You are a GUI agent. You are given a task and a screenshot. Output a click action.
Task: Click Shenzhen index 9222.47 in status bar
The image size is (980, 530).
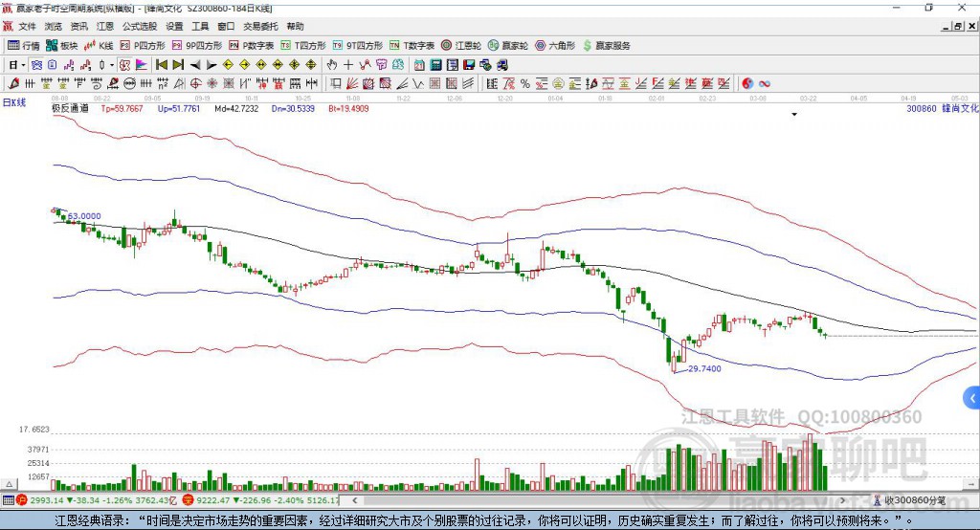(x=214, y=500)
